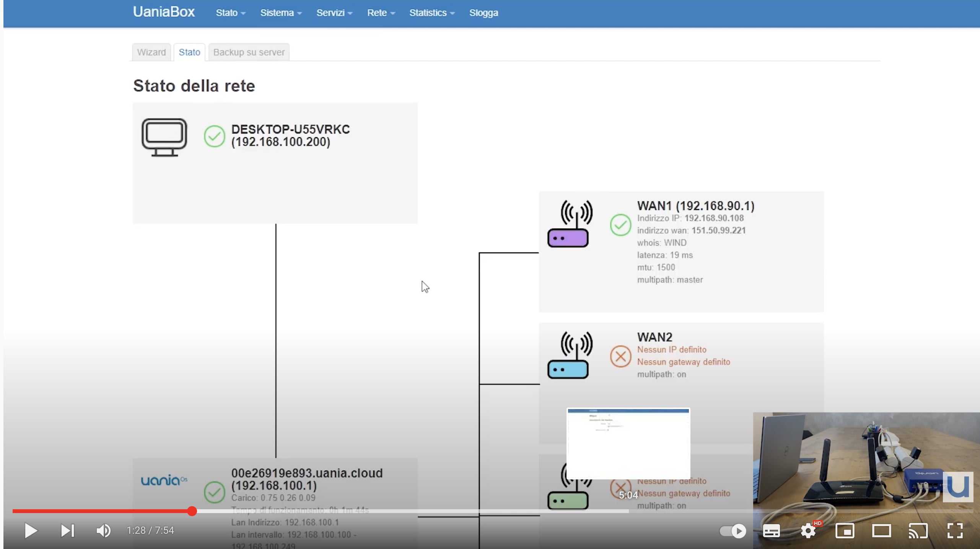Click the uania Os logo

pyautogui.click(x=164, y=480)
